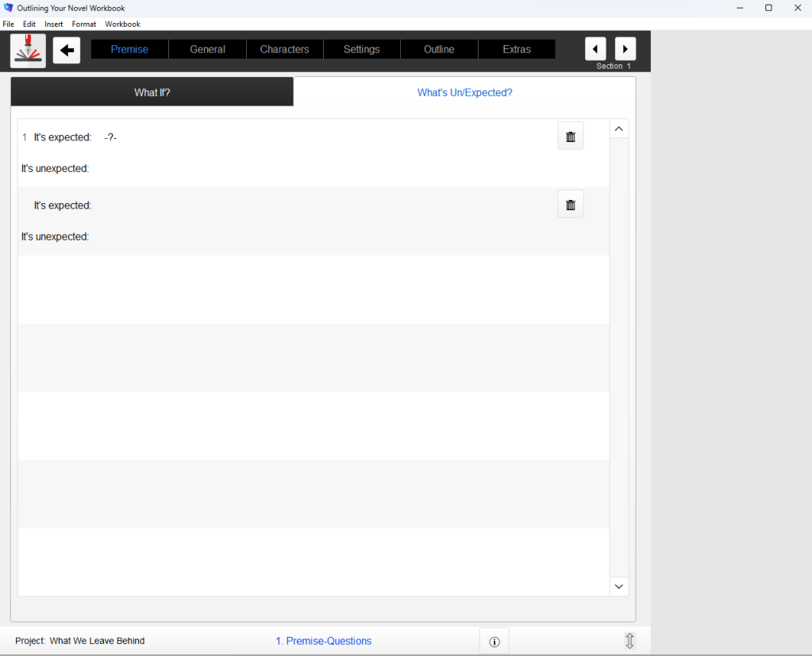Click the app icon in the title bar
This screenshot has height=656, width=812.
(x=8, y=8)
